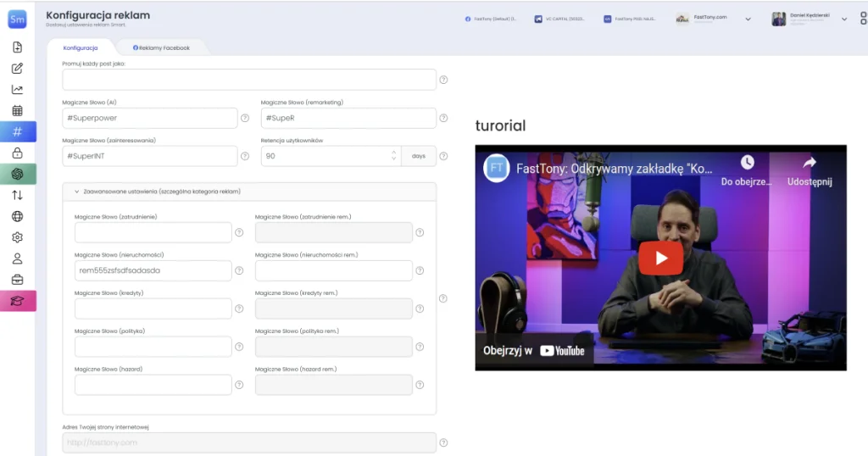868x456 pixels.
Task: Click the hashtag icon in the sidebar
Action: click(x=17, y=131)
